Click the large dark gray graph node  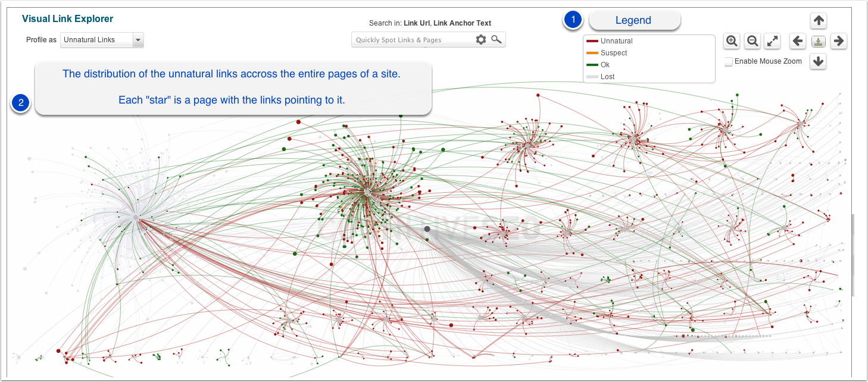pyautogui.click(x=427, y=228)
